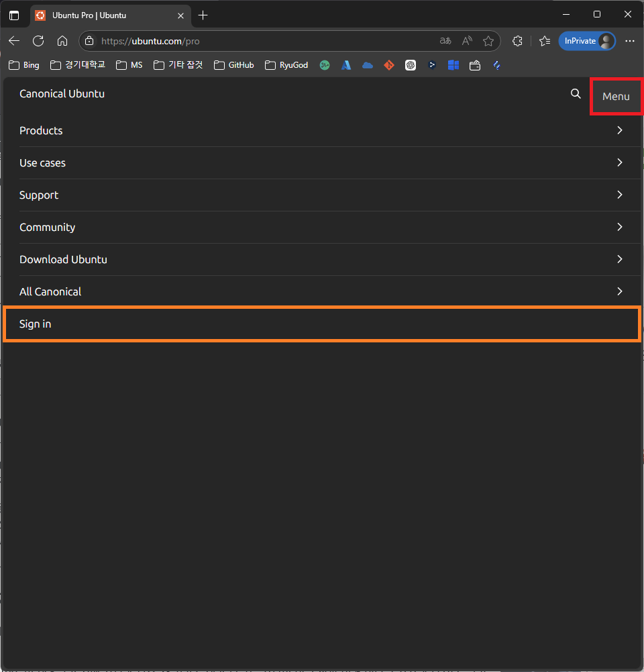Select the Ubuntu Pro | Ubuntu tab
Image resolution: width=644 pixels, height=672 pixels.
pyautogui.click(x=111, y=15)
